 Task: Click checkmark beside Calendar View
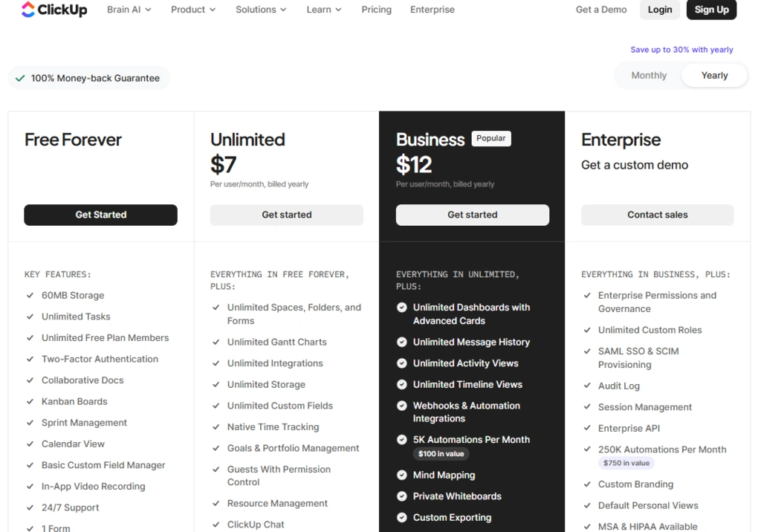tap(30, 444)
